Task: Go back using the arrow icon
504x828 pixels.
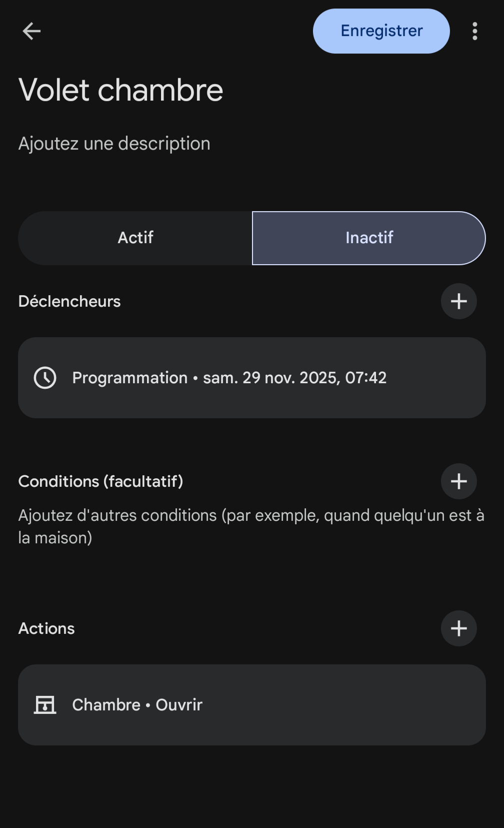Action: [31, 31]
